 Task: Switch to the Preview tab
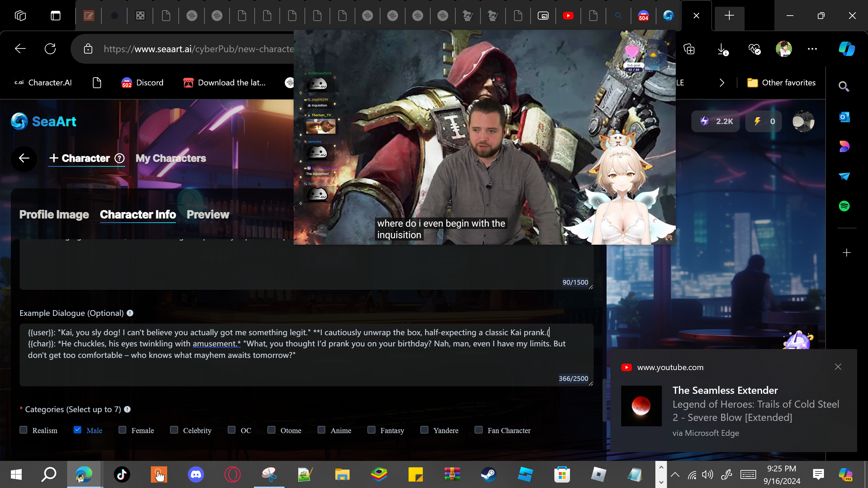[208, 215]
